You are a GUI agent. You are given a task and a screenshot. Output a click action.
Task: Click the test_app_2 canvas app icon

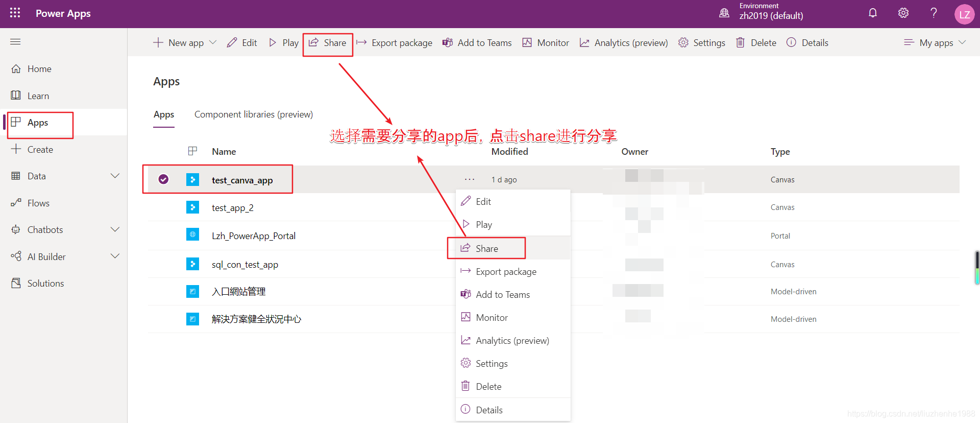coord(192,207)
